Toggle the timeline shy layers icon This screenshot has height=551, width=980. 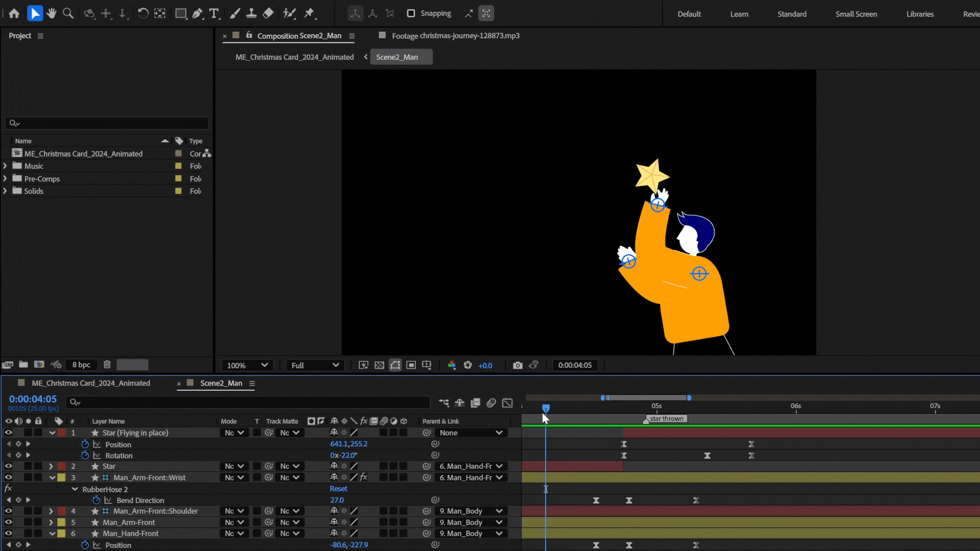459,403
